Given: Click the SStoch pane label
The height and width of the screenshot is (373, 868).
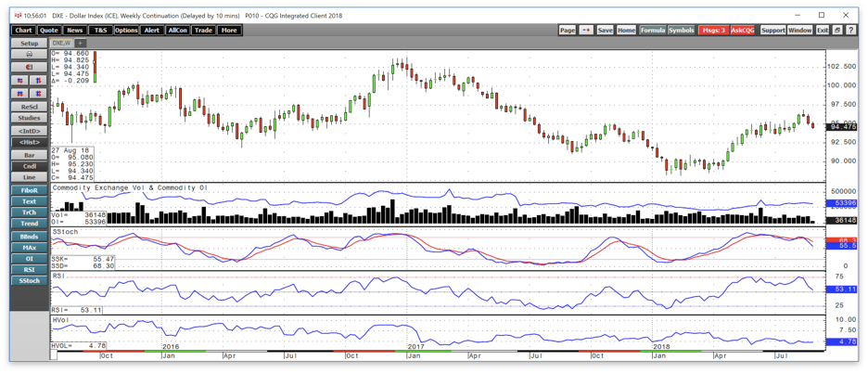Looking at the screenshot, I should [67, 230].
